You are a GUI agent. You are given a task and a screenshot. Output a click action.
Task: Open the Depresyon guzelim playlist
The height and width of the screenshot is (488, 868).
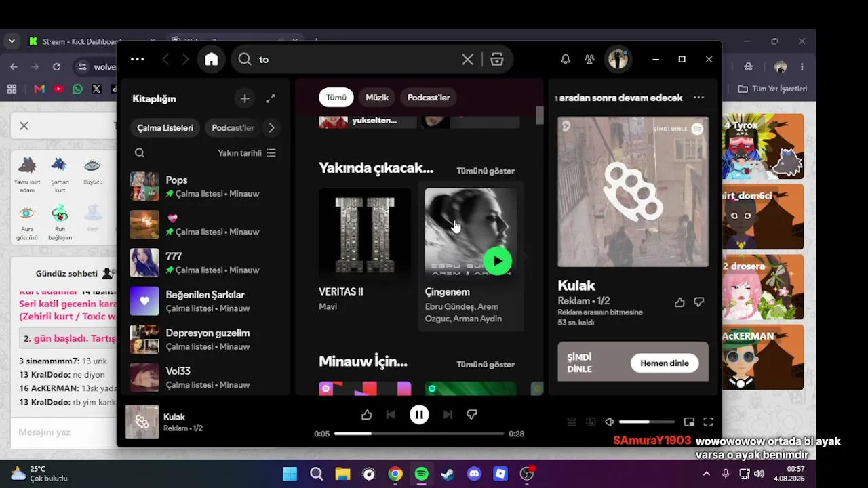tap(205, 340)
